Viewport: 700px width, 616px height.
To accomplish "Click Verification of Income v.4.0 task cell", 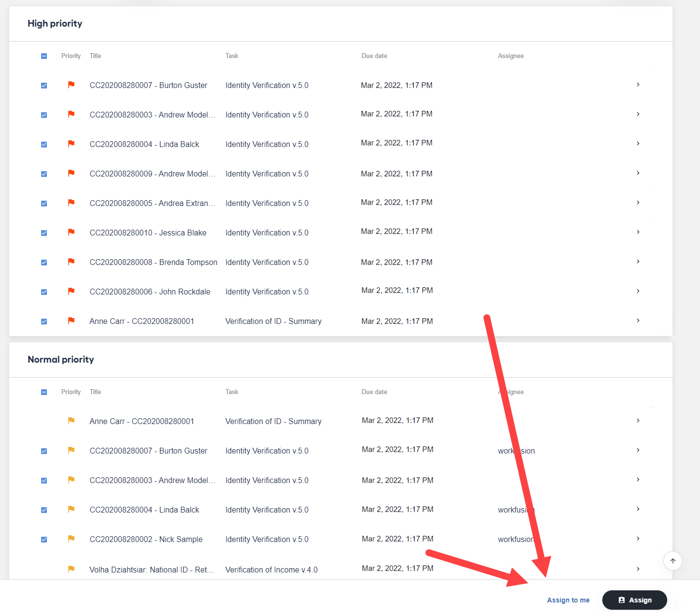I will point(271,570).
